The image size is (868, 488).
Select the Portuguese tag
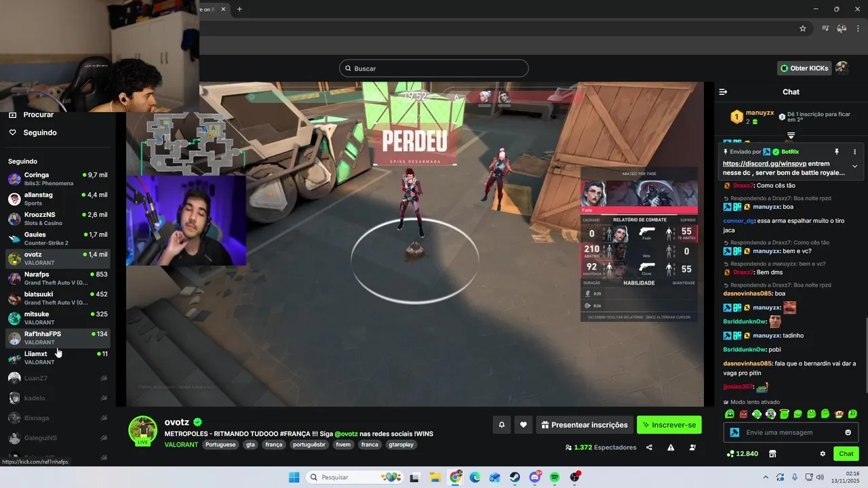point(220,445)
